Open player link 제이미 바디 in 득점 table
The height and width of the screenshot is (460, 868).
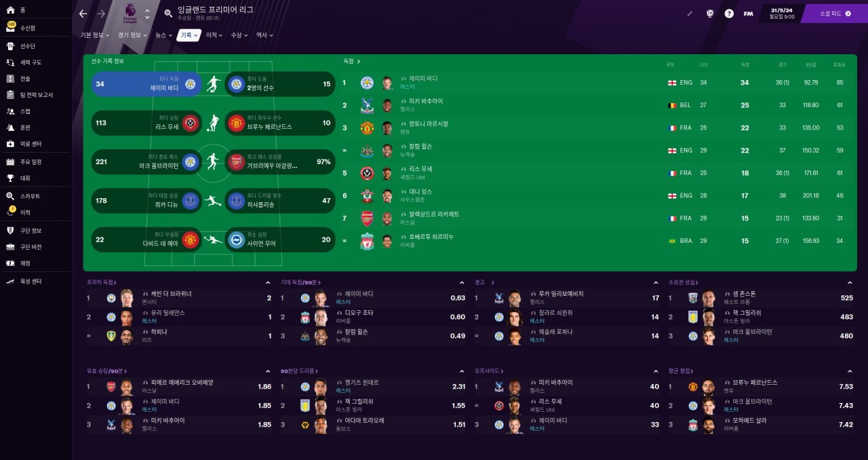(x=423, y=79)
